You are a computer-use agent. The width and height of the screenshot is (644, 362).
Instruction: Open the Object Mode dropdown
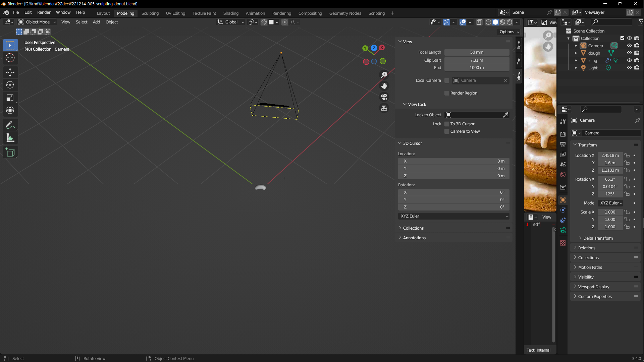click(38, 22)
